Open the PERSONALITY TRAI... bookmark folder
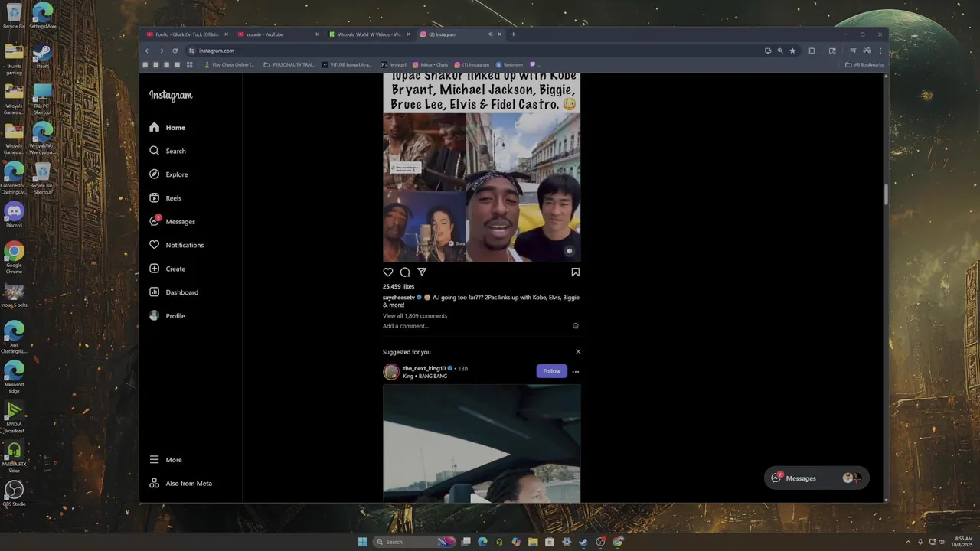Image resolution: width=980 pixels, height=551 pixels. coord(289,65)
